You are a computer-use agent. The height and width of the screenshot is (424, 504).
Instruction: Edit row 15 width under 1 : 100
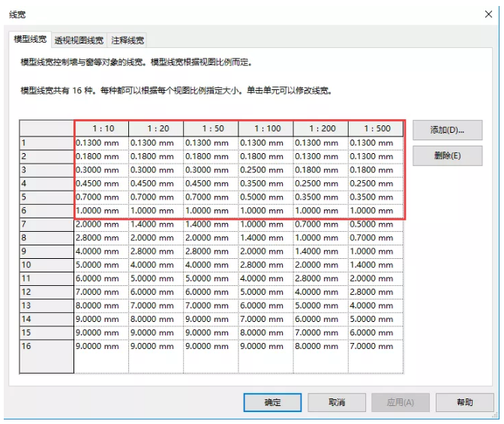point(265,332)
